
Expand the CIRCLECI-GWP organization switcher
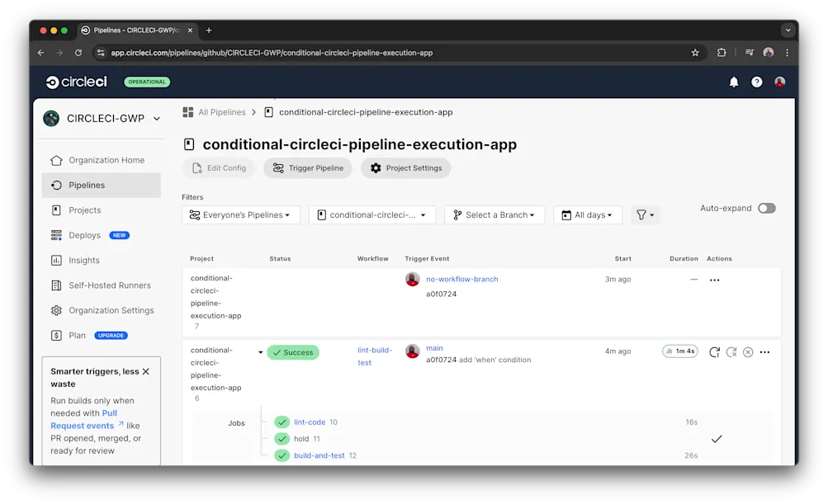coord(102,119)
